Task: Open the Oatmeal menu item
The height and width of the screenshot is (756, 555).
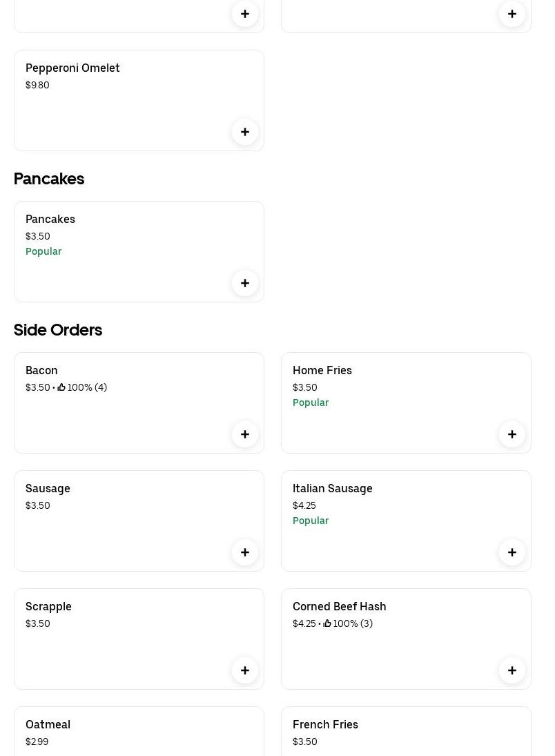Action: [x=48, y=724]
